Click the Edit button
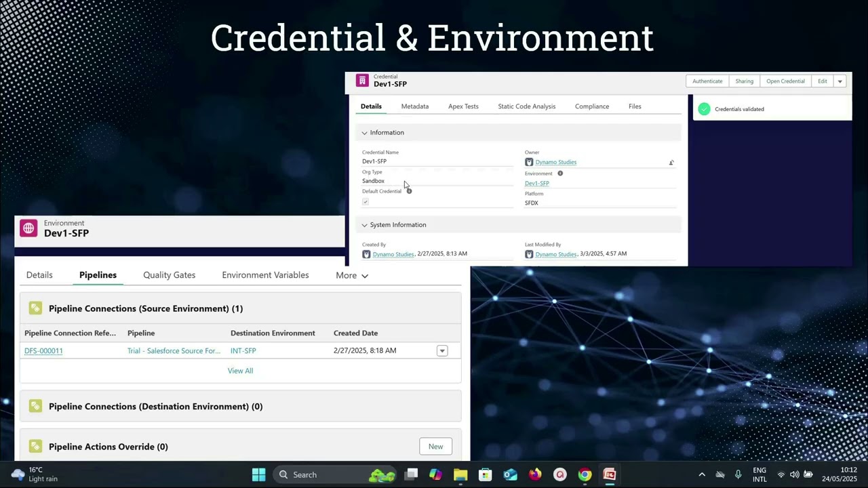The width and height of the screenshot is (868, 488). point(822,81)
